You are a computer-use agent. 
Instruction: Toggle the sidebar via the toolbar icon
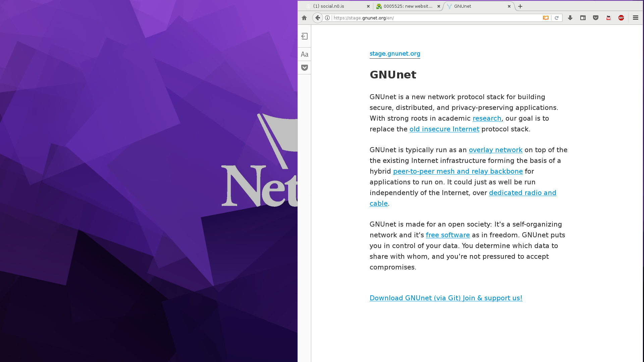click(x=583, y=18)
